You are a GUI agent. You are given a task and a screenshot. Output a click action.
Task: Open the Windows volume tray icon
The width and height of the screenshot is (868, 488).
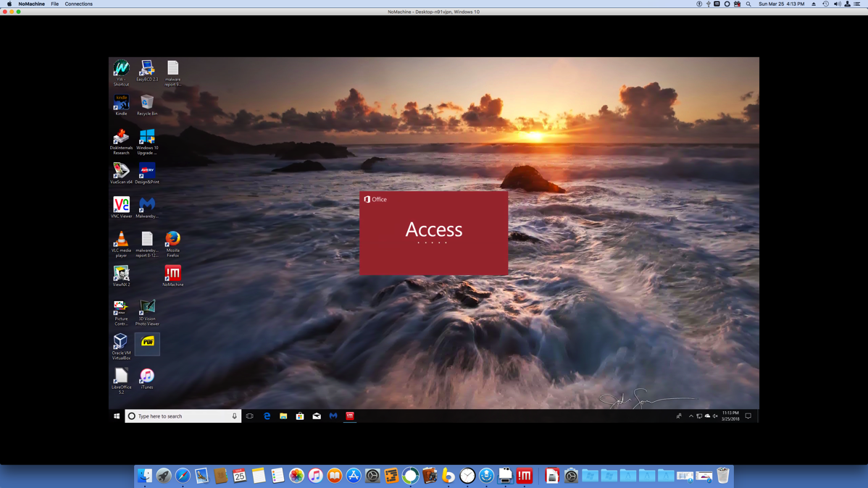click(715, 416)
